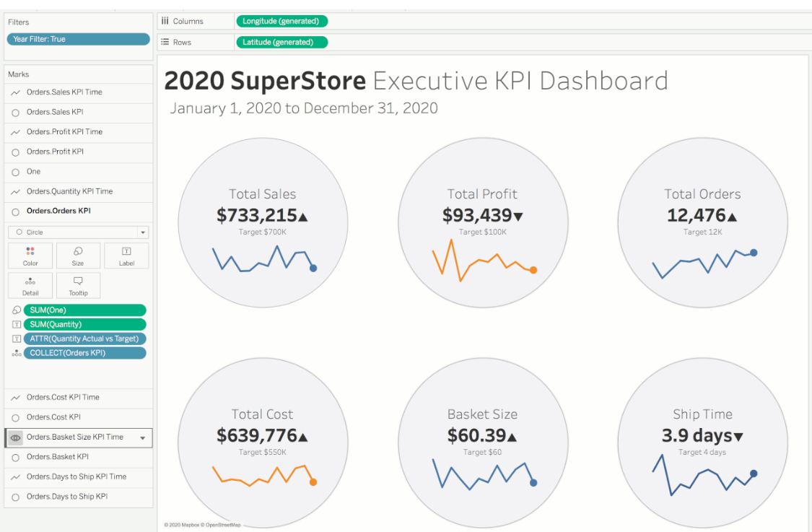Image resolution: width=812 pixels, height=532 pixels.
Task: Click detail icon next to COLLECT(Orders KPI)
Action: [17, 353]
